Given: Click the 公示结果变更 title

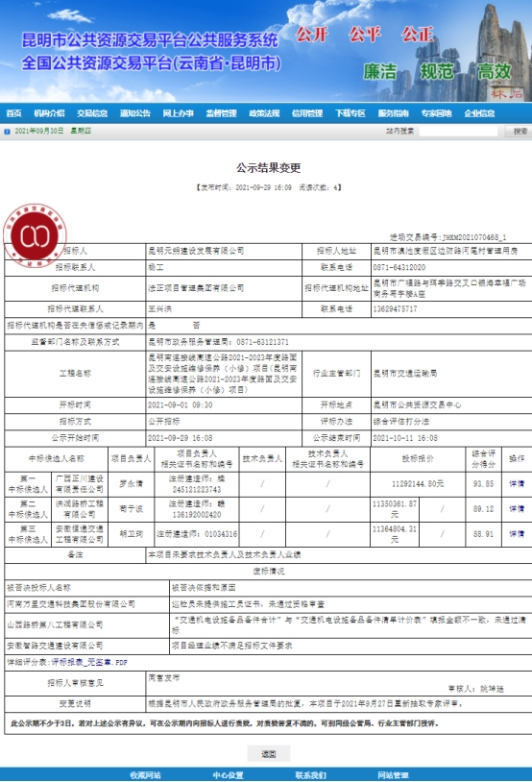Looking at the screenshot, I should pyautogui.click(x=268, y=168).
